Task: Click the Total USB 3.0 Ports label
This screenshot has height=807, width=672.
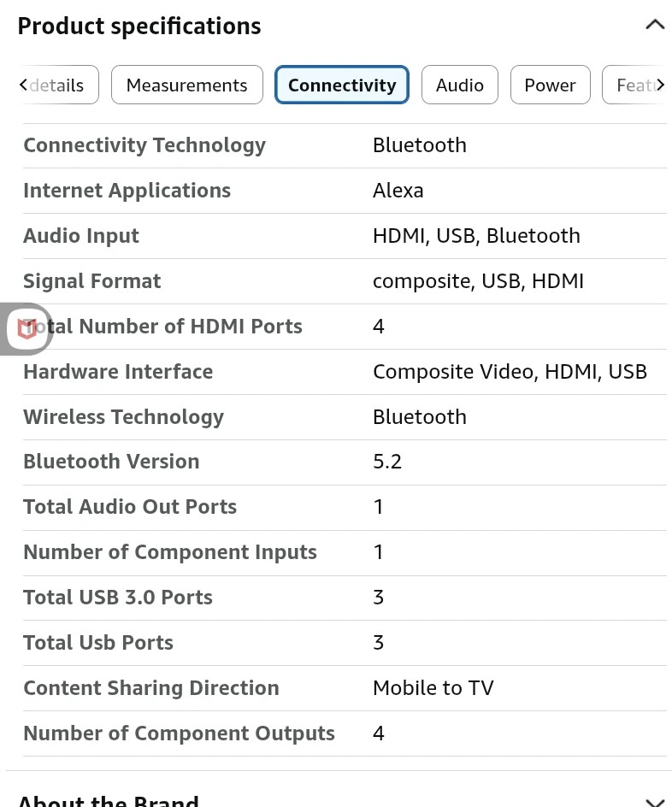Action: tap(118, 598)
